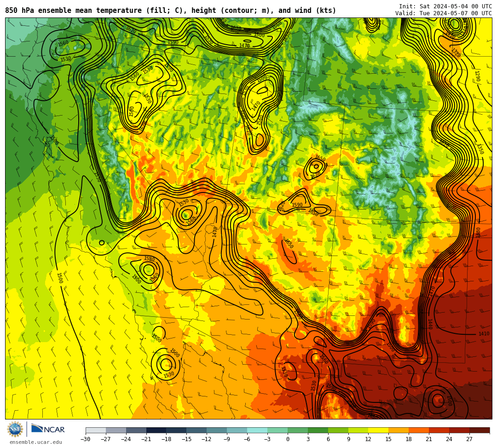This screenshot has width=497, height=448.
Task: Click the 1350 height contour label
Action: pyautogui.click(x=480, y=149)
